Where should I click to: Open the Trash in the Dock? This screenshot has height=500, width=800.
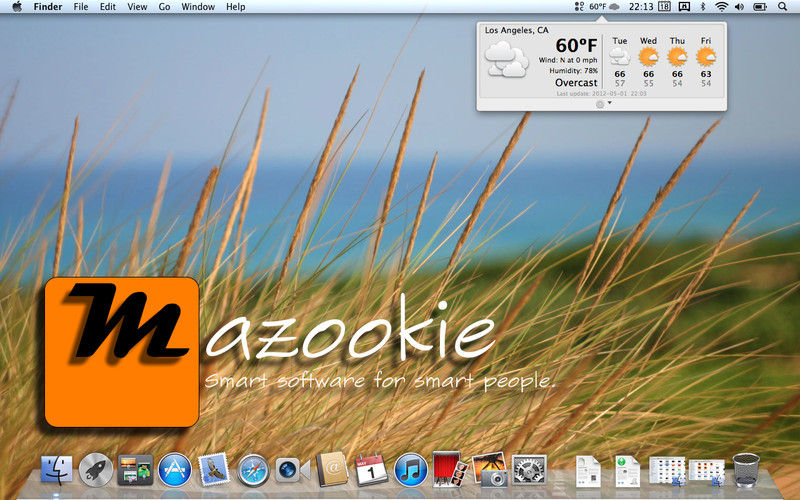point(746,469)
